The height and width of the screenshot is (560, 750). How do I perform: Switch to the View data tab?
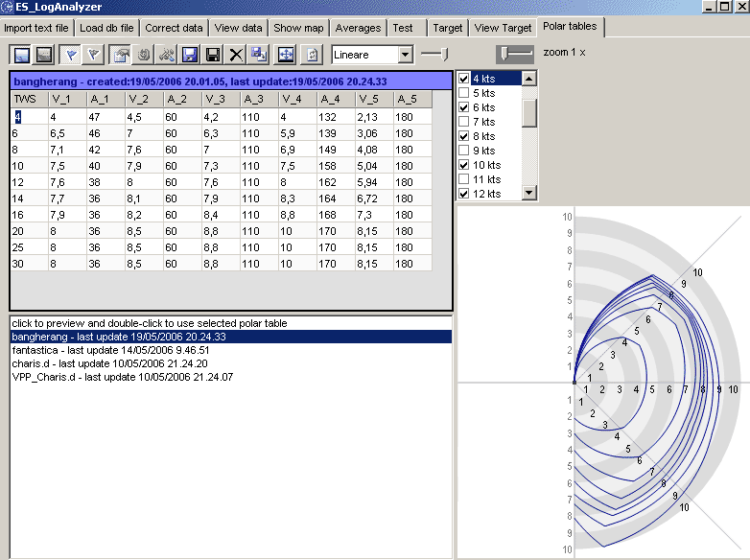(238, 28)
